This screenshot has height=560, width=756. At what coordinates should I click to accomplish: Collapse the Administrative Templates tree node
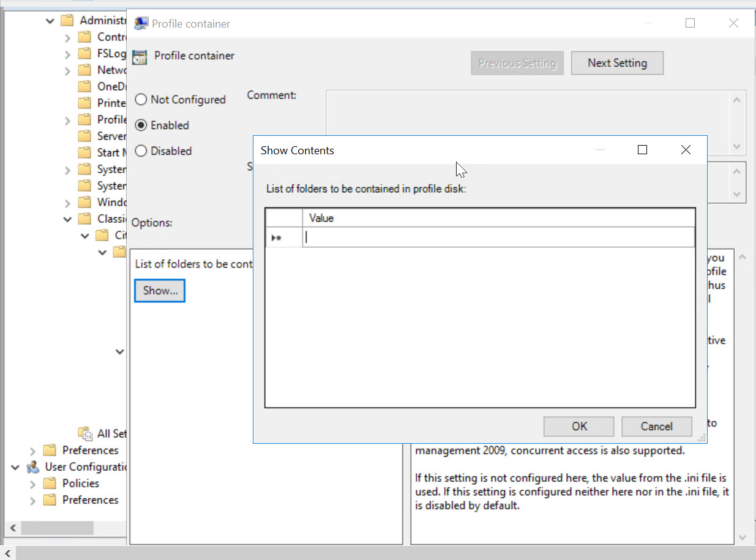pyautogui.click(x=50, y=21)
